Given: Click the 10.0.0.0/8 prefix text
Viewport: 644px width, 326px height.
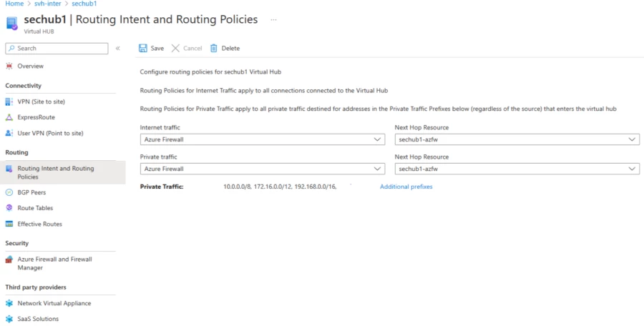Looking at the screenshot, I should coord(237,187).
